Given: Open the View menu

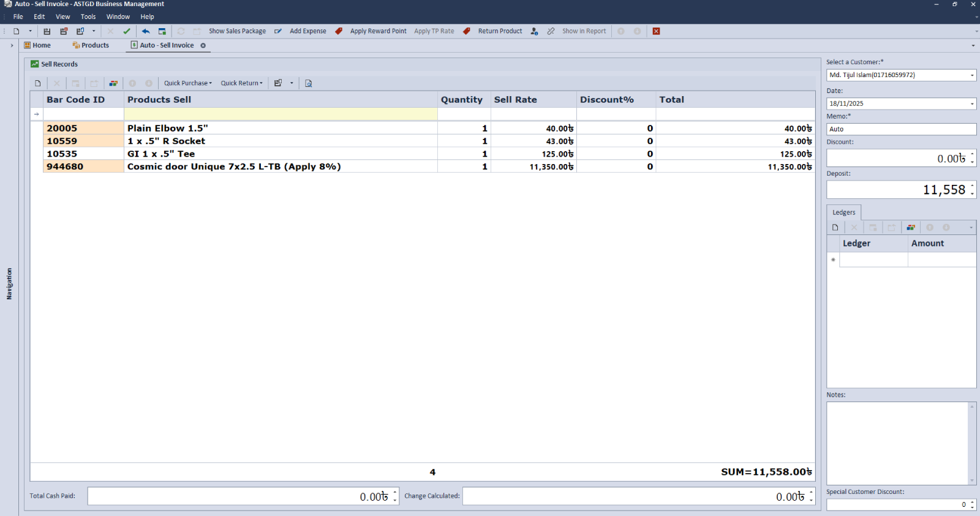Looking at the screenshot, I should point(62,17).
